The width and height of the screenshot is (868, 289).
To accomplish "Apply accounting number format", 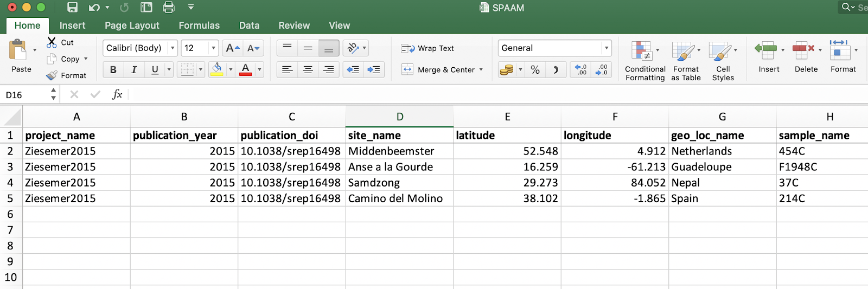I will [507, 69].
